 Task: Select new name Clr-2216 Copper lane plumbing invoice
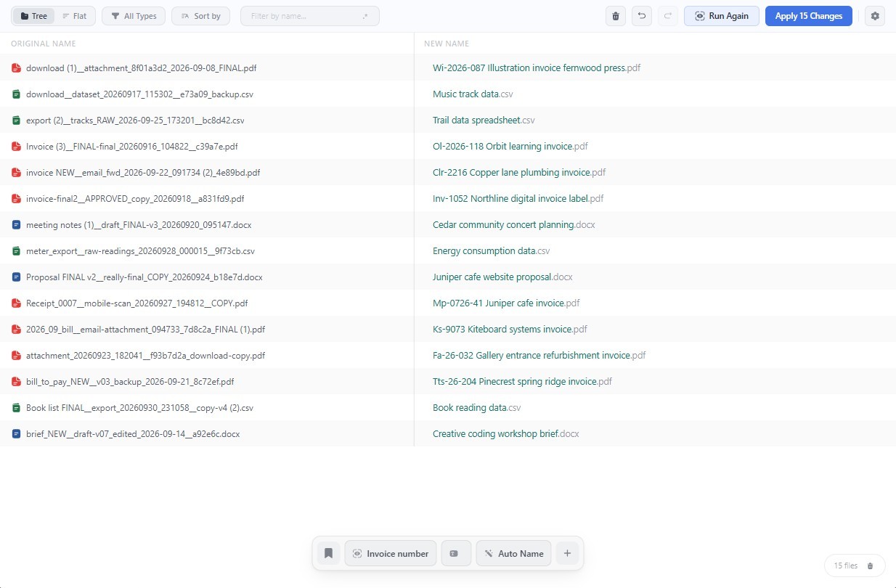click(519, 173)
